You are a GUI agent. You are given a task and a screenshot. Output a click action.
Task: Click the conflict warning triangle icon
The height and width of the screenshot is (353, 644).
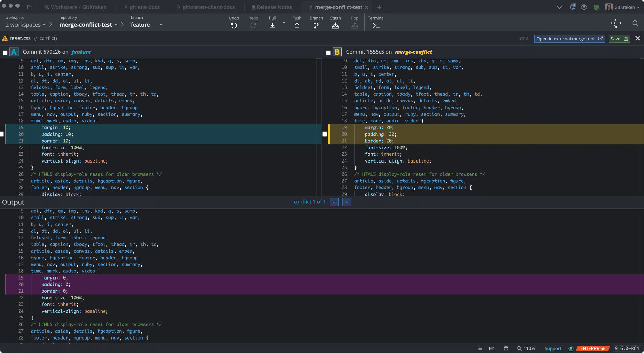[5, 38]
